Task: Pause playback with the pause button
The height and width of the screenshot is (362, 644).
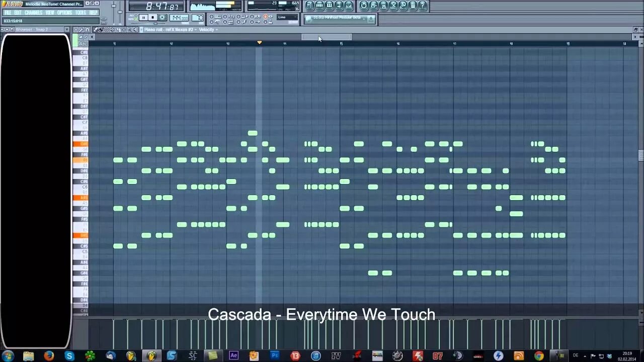Action: click(143, 18)
